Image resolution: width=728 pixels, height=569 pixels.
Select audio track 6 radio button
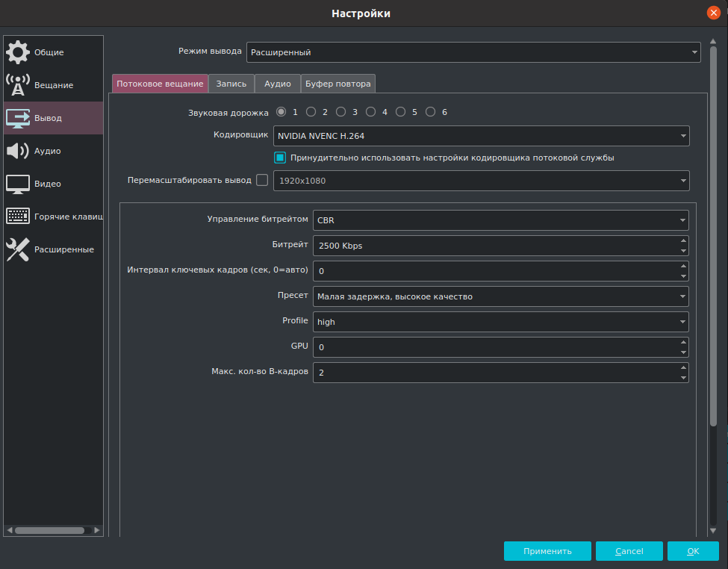(x=430, y=112)
